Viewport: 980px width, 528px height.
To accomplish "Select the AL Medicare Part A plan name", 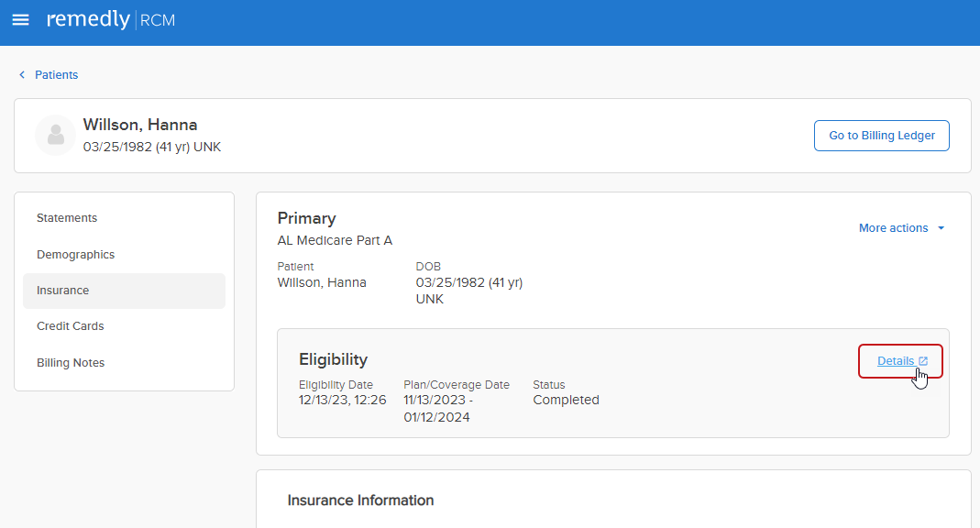I will (x=335, y=240).
